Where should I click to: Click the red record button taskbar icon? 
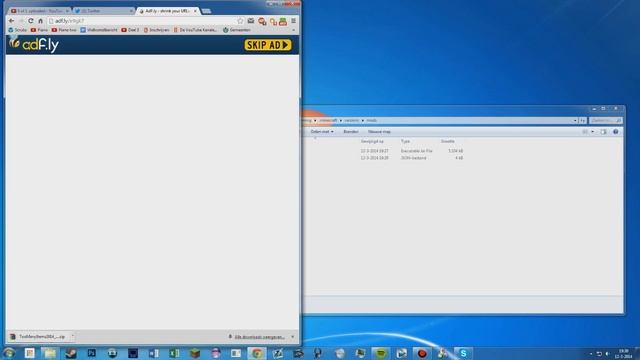(422, 353)
